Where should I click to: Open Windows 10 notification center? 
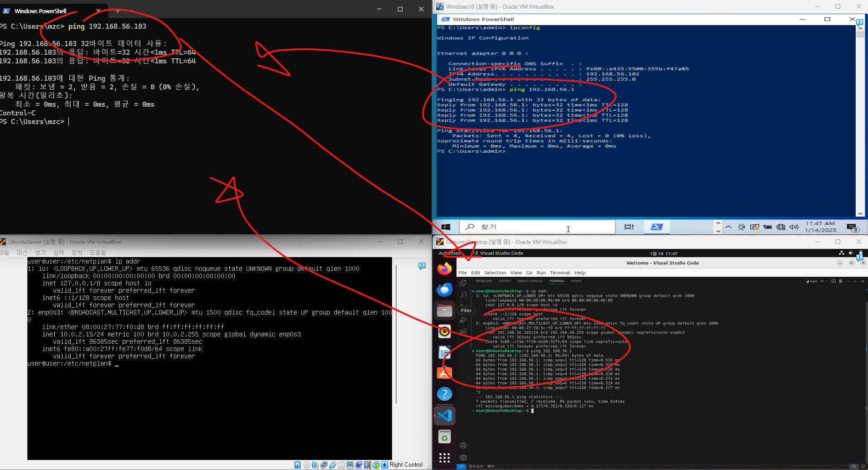pos(852,227)
